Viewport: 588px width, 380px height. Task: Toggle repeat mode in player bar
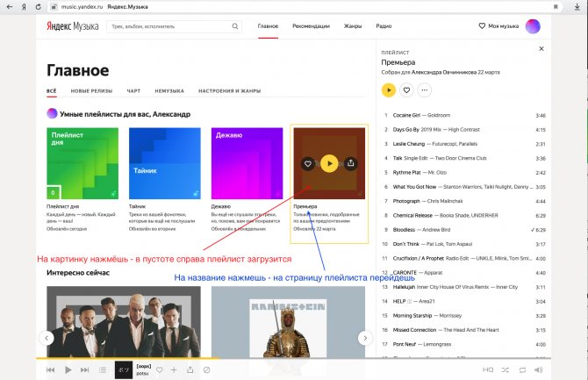click(522, 369)
